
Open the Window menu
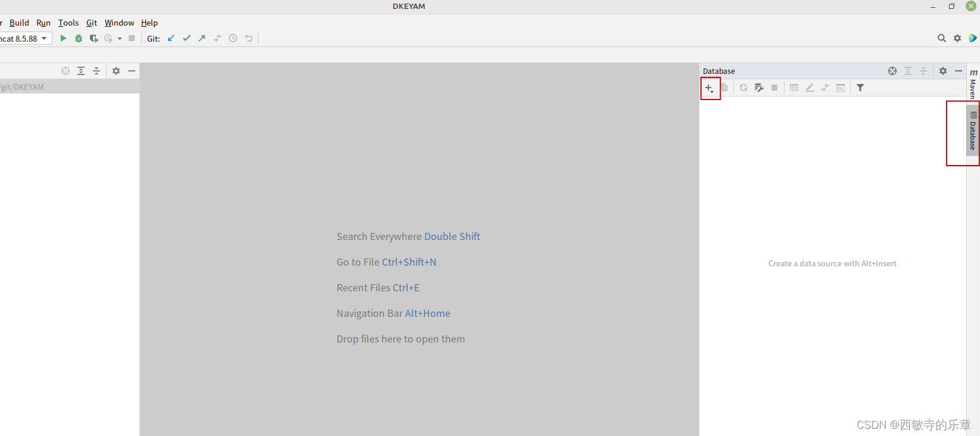[119, 23]
